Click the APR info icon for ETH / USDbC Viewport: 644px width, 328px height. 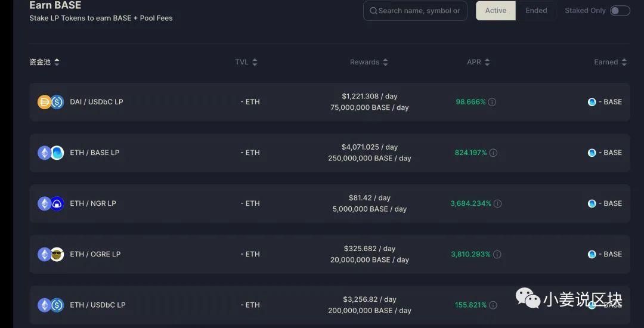pos(493,305)
